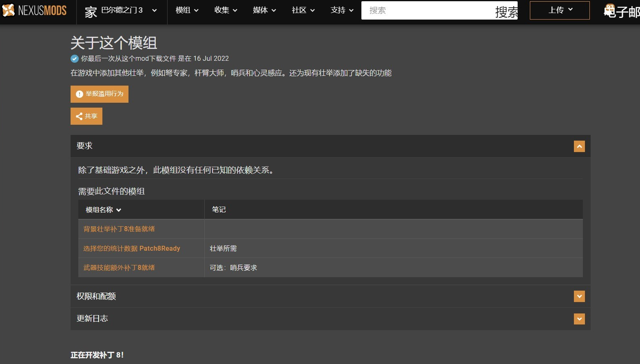Click the Nexus Mods logo icon
Screen dimensions: 640x364
(x=9, y=10)
